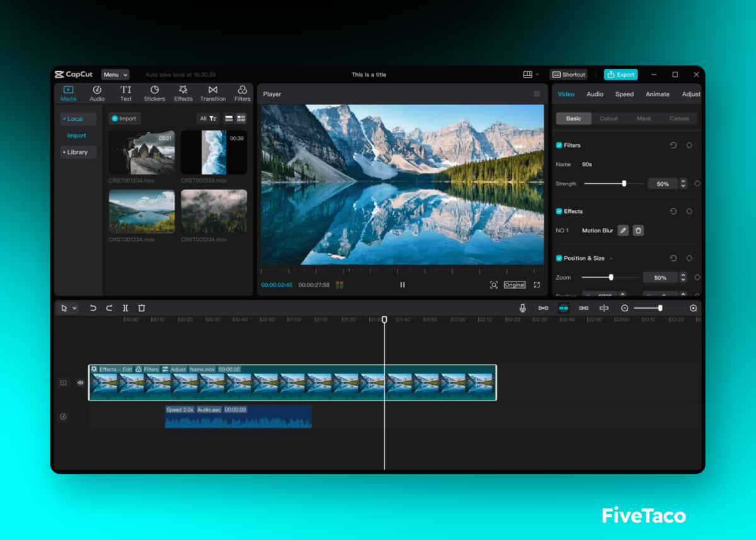
Task: Remove the Motion Blur effect with the trash icon
Action: pos(638,231)
